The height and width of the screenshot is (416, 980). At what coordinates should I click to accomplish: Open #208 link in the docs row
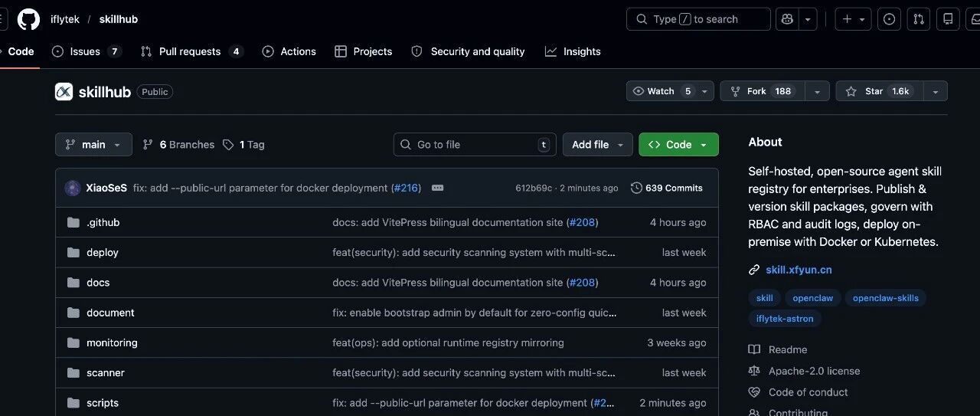click(583, 282)
